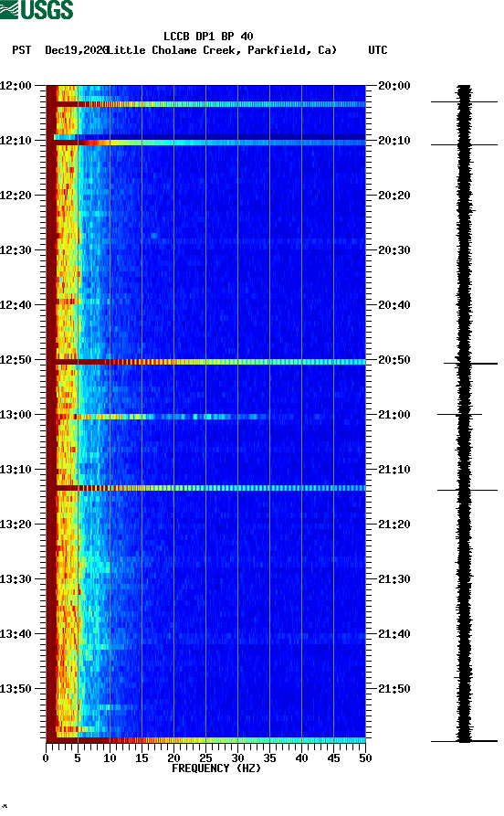This screenshot has width=504, height=816.
Task: Click the 20 Hz frequency axis label
Action: tap(173, 758)
